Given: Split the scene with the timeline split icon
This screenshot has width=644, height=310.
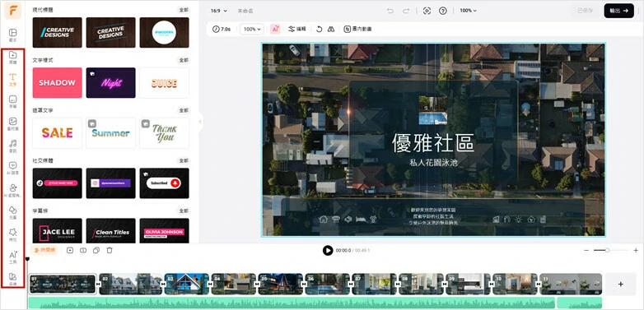Looking at the screenshot, I should point(83,250).
